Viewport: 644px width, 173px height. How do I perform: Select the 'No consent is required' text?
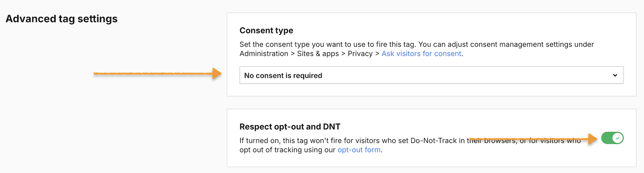283,76
